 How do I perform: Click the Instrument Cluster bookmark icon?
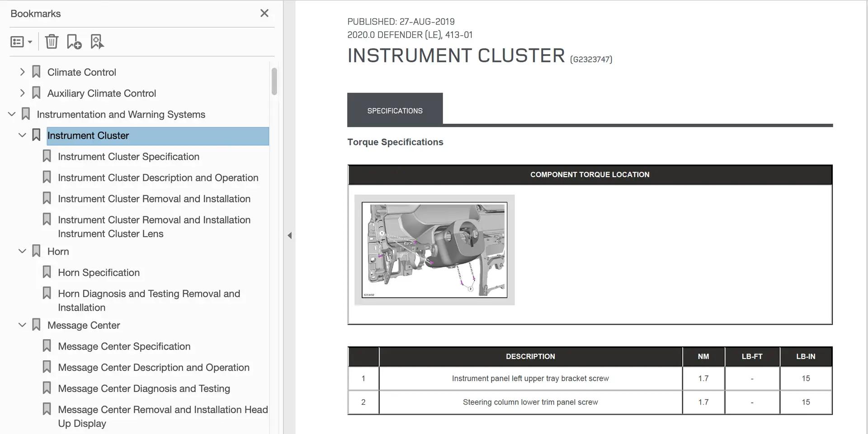37,135
